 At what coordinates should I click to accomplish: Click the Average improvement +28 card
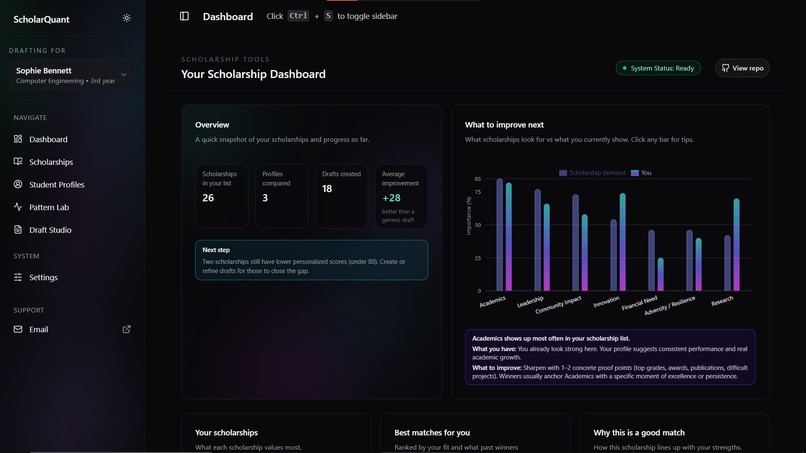[401, 196]
